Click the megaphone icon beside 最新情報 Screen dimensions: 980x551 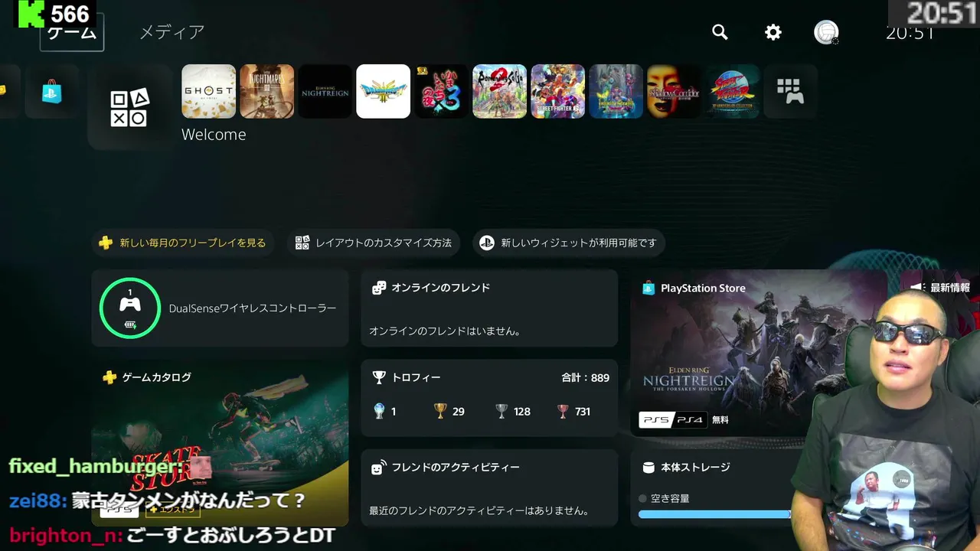click(917, 288)
